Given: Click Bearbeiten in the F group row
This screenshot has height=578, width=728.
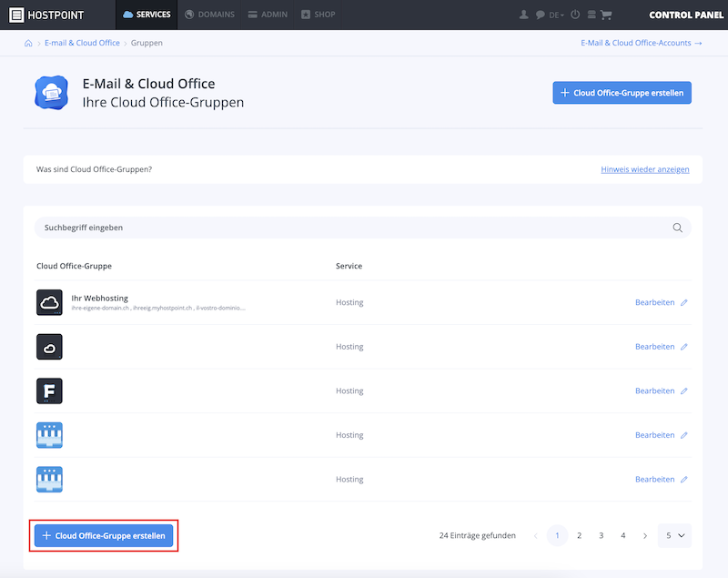Looking at the screenshot, I should 654,390.
